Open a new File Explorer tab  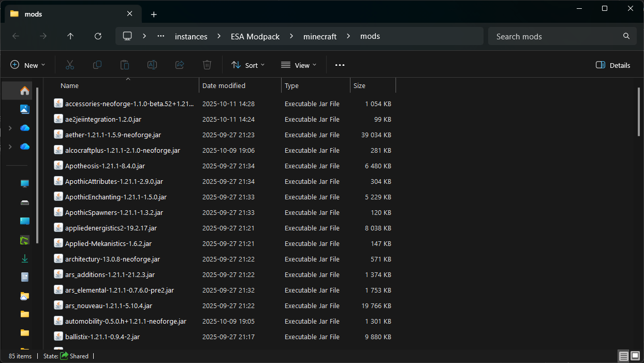click(154, 14)
